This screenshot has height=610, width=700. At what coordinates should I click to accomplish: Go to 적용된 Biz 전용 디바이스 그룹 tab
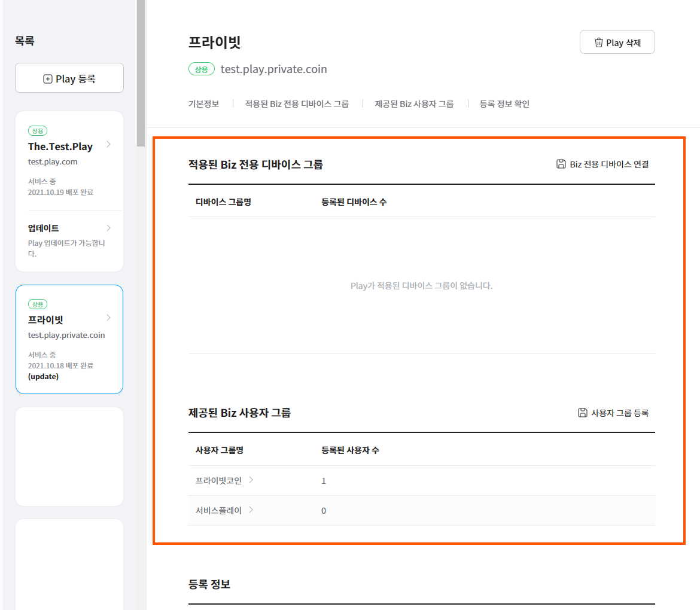[x=297, y=103]
